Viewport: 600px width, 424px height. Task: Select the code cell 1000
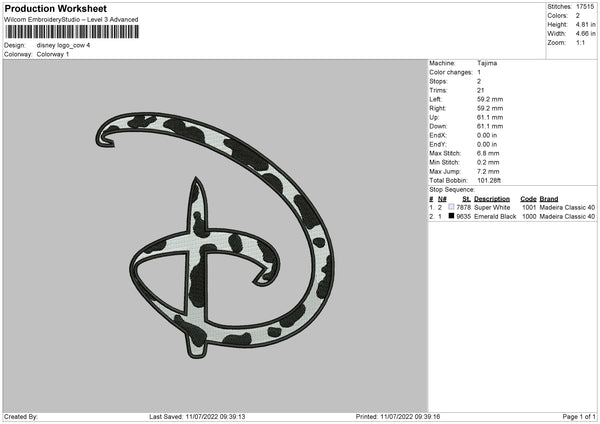529,217
